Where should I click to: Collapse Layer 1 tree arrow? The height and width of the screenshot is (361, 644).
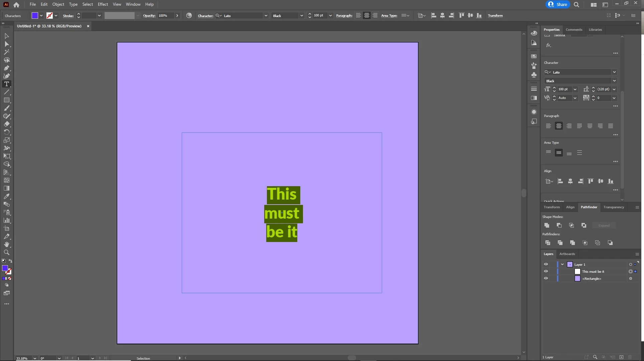(562, 264)
